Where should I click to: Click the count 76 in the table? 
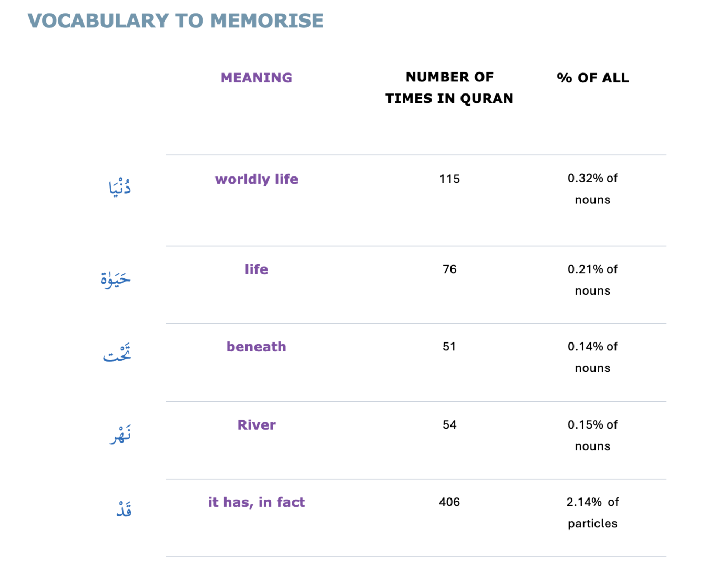point(449,269)
